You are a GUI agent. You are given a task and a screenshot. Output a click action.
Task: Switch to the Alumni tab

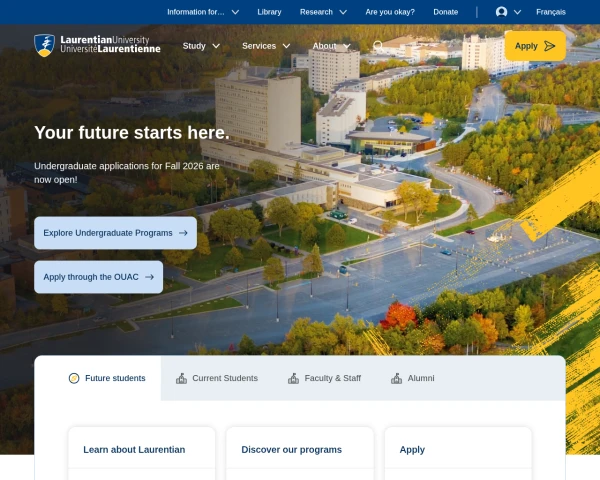point(412,378)
